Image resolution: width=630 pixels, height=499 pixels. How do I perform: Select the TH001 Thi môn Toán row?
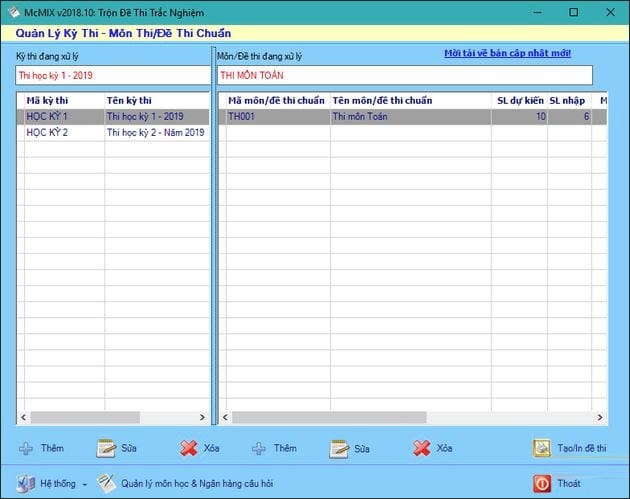pyautogui.click(x=413, y=117)
